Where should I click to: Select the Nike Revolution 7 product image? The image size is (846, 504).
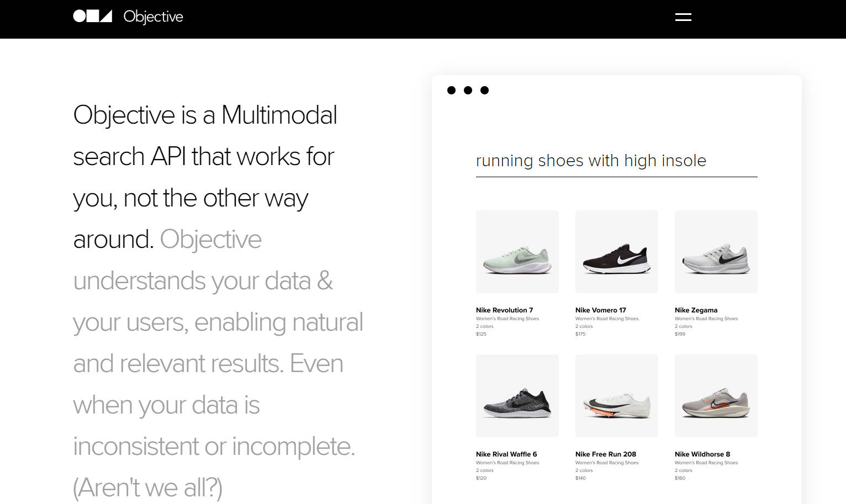point(517,251)
